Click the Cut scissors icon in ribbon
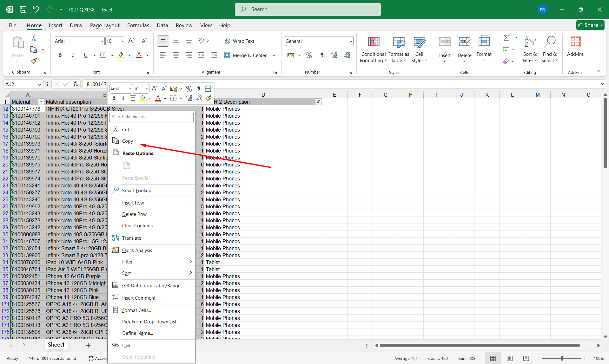 [x=34, y=38]
